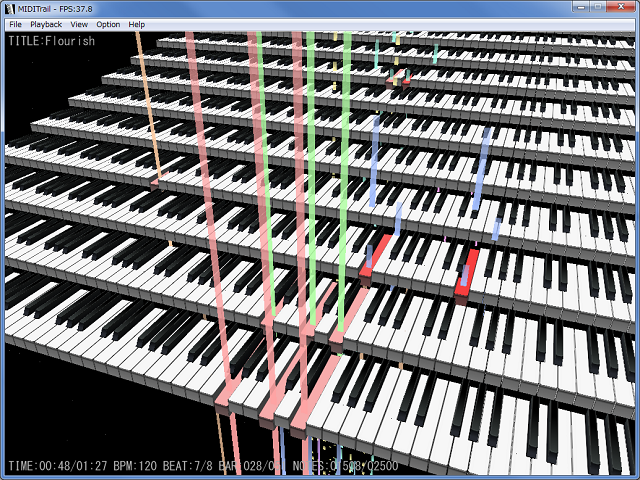The image size is (640, 480).
Task: Click the TITLE:Flourish overlay text
Action: point(51,41)
